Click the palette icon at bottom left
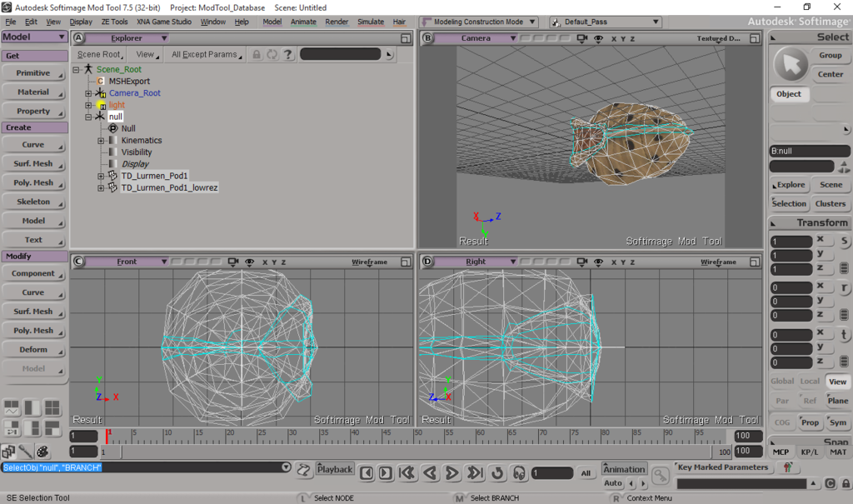853x504 pixels. pos(42,452)
